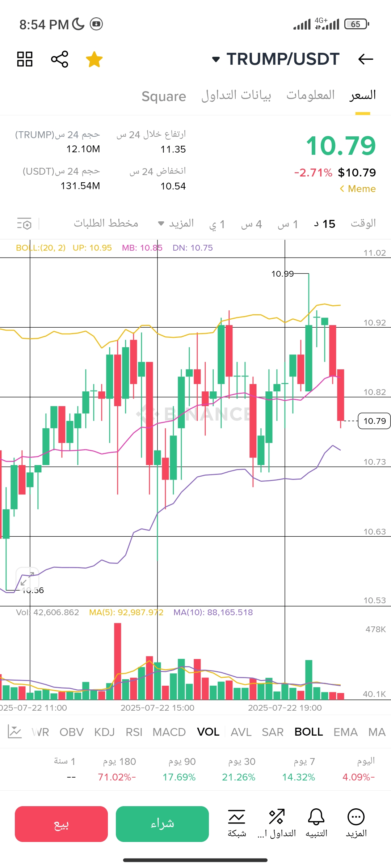The height and width of the screenshot is (868, 391).
Task: Toggle the KDJ indicator
Action: [x=105, y=732]
